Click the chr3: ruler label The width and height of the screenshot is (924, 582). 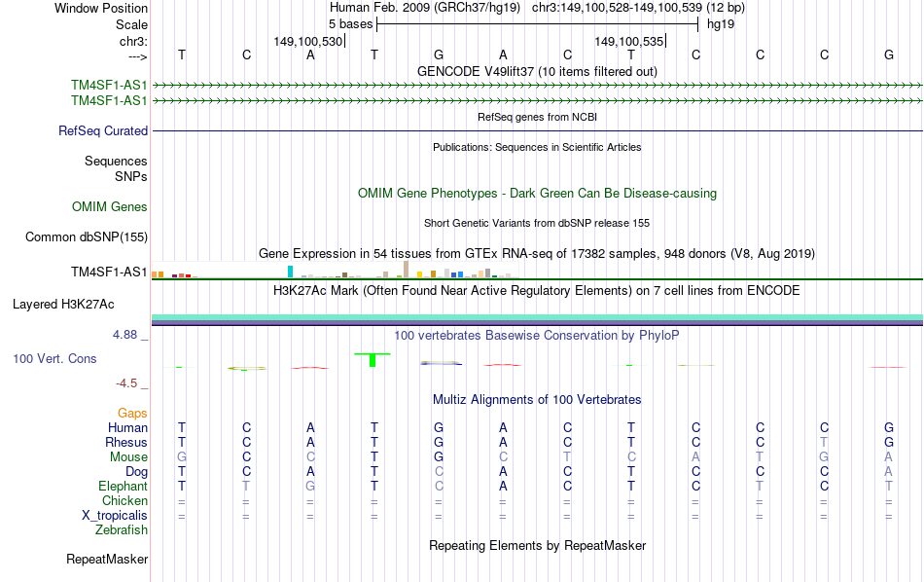[133, 41]
